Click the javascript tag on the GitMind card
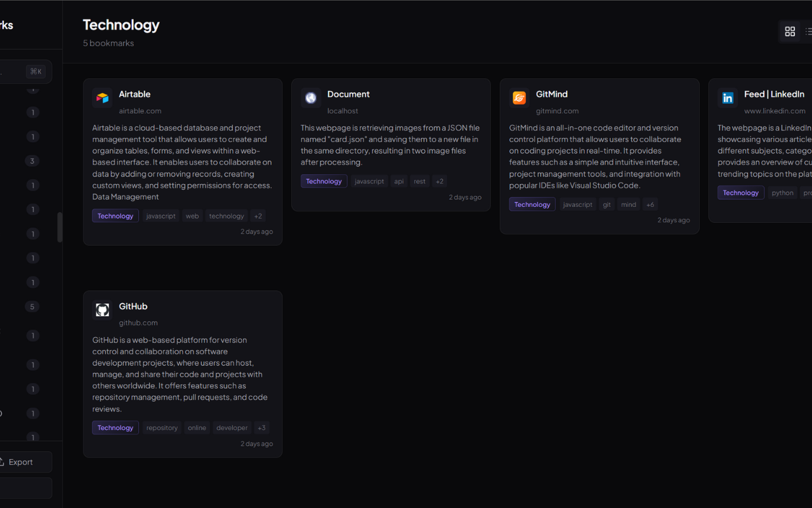 coord(577,204)
